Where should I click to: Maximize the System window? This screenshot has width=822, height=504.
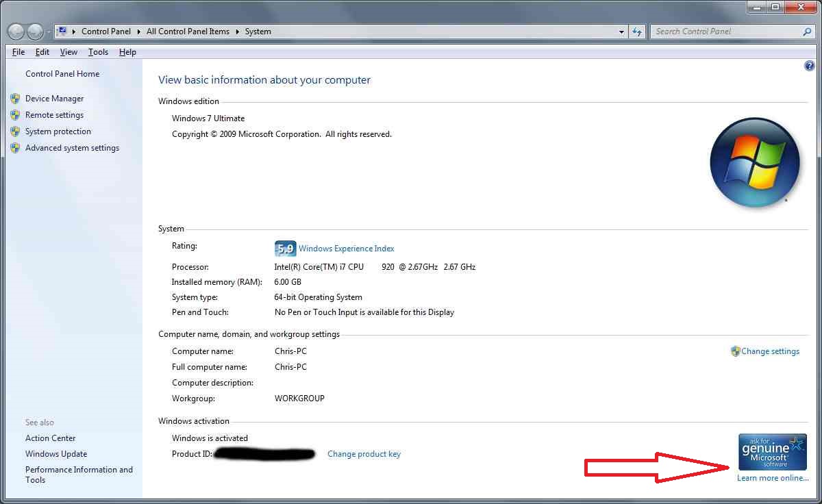coord(775,7)
